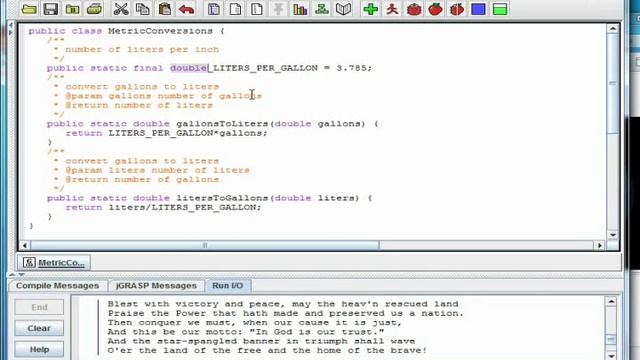Click the editor's horizontal scrollbar right arrow
This screenshot has height=360, width=640.
coord(600,245)
